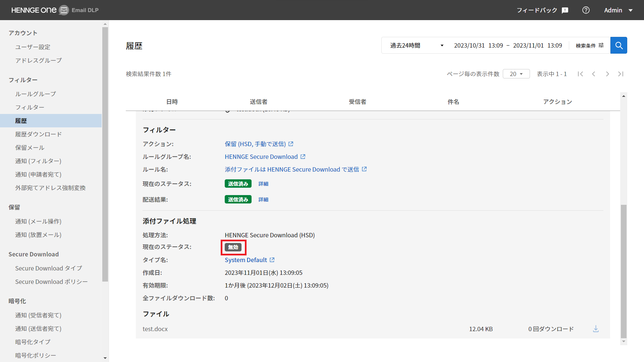Open 暗号化タイプ in sidebar
644x362 pixels.
coord(33,342)
